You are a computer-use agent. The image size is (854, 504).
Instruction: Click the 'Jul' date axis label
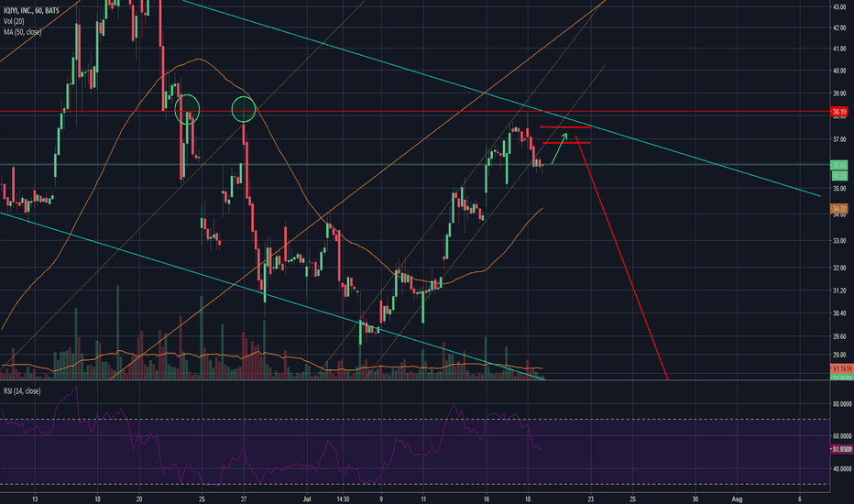pyautogui.click(x=307, y=499)
